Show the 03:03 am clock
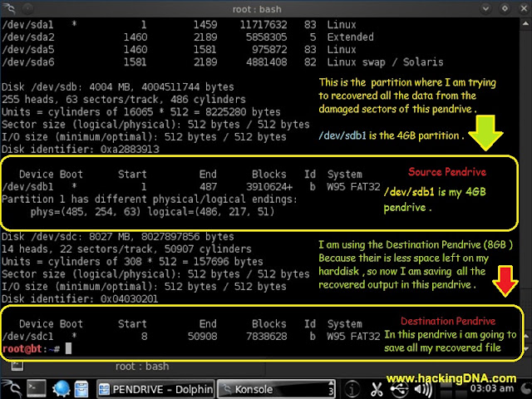This screenshot has width=532, height=399. [x=491, y=389]
